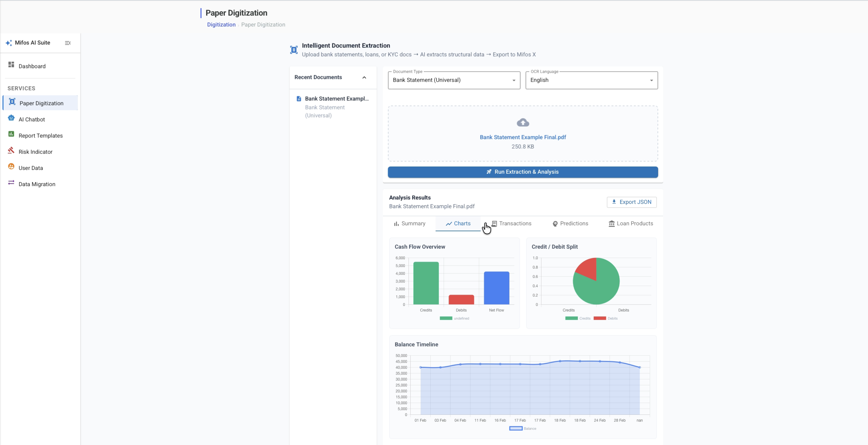Screen dimensions: 868x445
Task: Open the Dashboard grid icon
Action: (x=11, y=65)
